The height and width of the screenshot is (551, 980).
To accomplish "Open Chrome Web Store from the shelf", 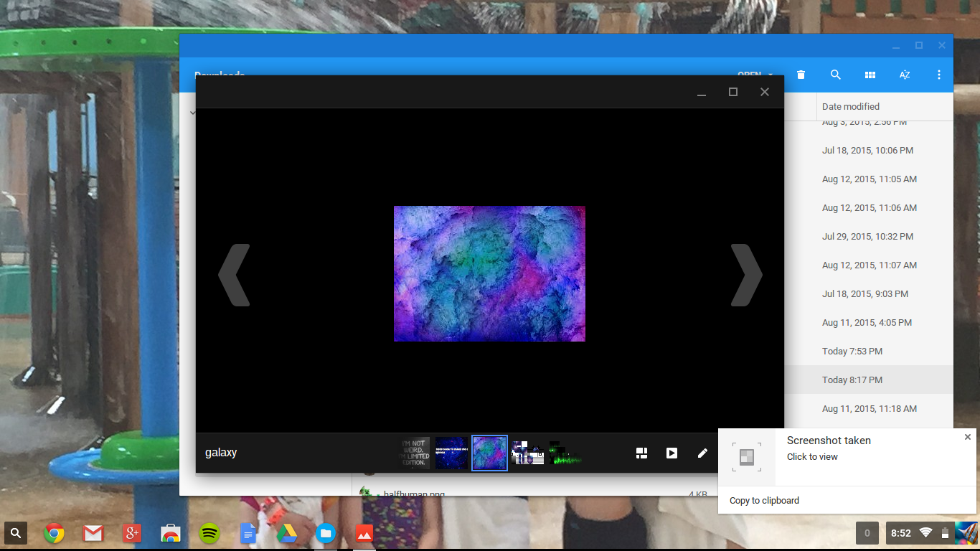I will [x=170, y=533].
